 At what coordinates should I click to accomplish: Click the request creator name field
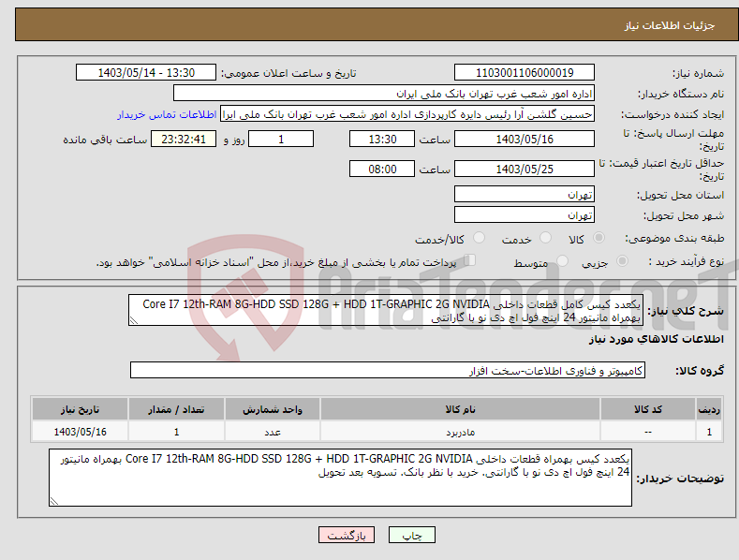(407, 114)
